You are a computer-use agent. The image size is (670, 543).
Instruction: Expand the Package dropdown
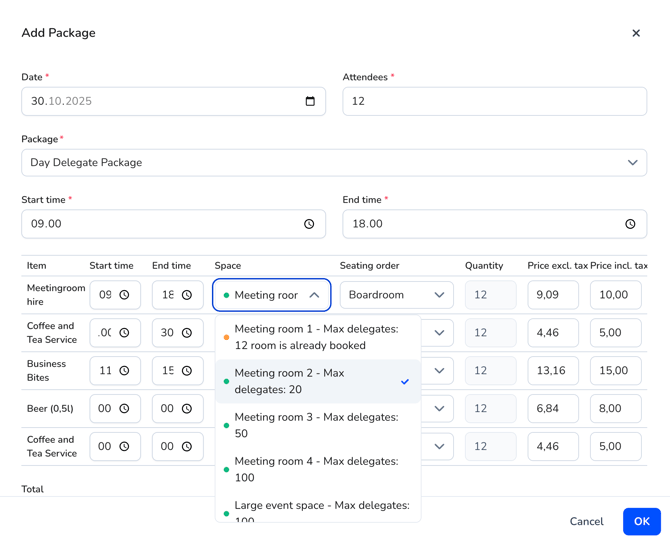pos(632,163)
